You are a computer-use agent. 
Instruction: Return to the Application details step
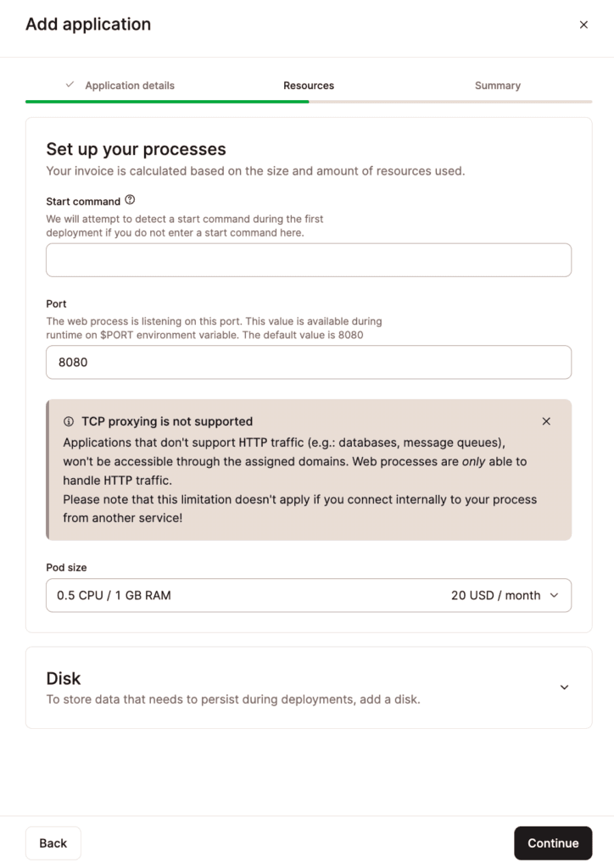(129, 86)
